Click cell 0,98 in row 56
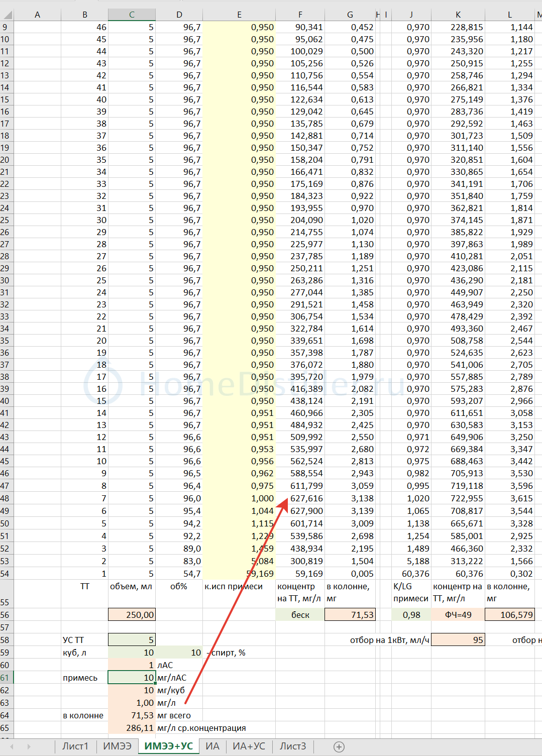Screen dimensions: 542x756 pyautogui.click(x=411, y=615)
